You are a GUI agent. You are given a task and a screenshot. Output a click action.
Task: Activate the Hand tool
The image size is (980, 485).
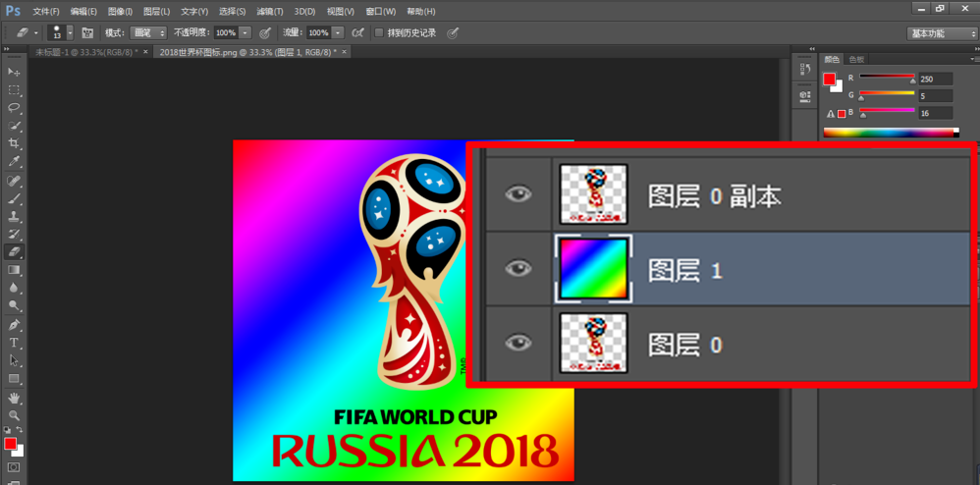(x=14, y=398)
